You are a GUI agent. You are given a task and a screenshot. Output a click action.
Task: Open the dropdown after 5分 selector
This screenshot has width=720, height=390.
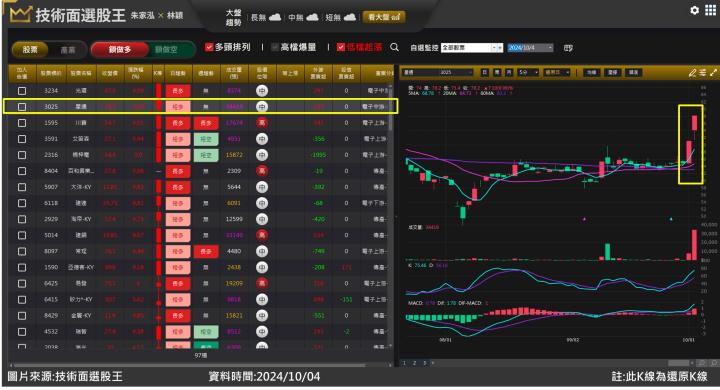[557, 73]
